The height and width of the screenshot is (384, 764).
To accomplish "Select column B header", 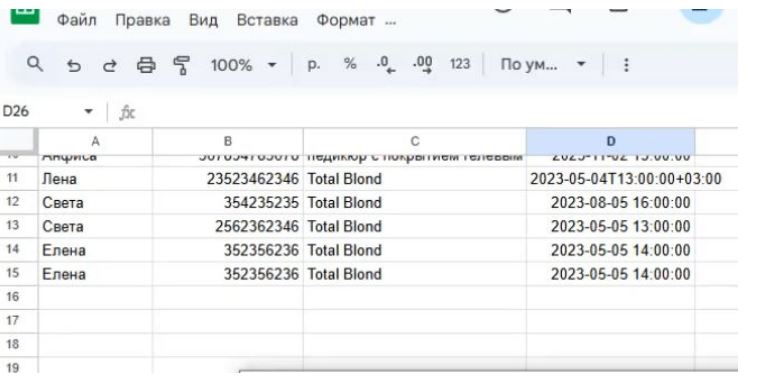I will 228,141.
